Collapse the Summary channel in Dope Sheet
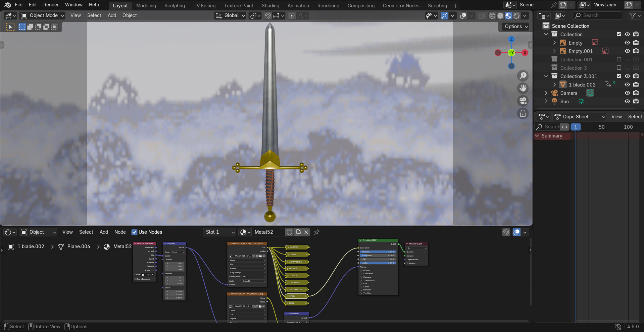The width and height of the screenshot is (644, 332). coord(537,136)
